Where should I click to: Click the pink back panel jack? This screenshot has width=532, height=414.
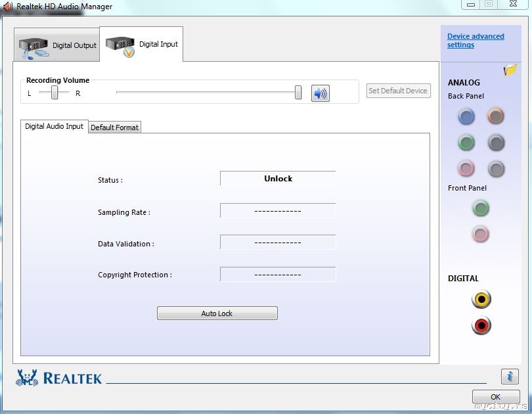466,168
